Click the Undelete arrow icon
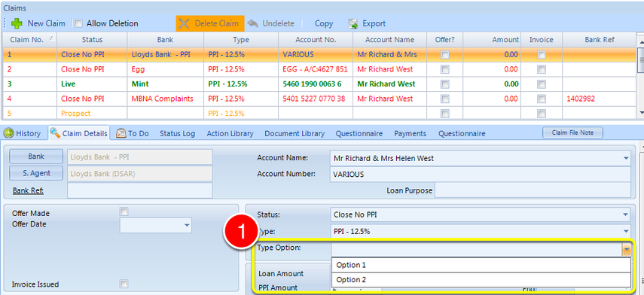644x295 pixels. click(252, 23)
